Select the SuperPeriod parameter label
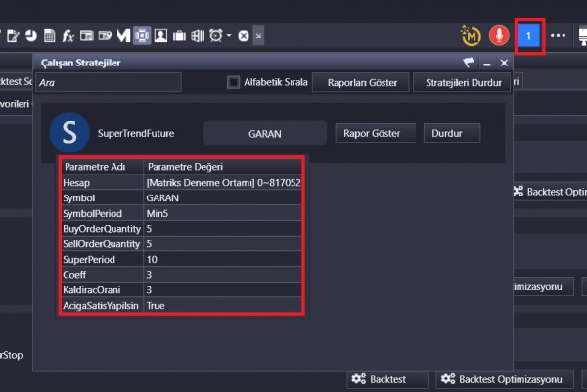 (x=89, y=259)
